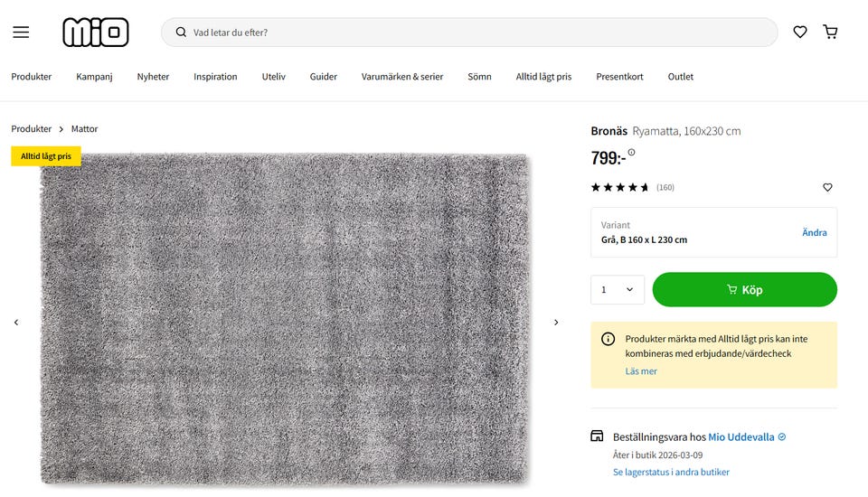Click the green Köp button
The height and width of the screenshot is (497, 868).
744,290
